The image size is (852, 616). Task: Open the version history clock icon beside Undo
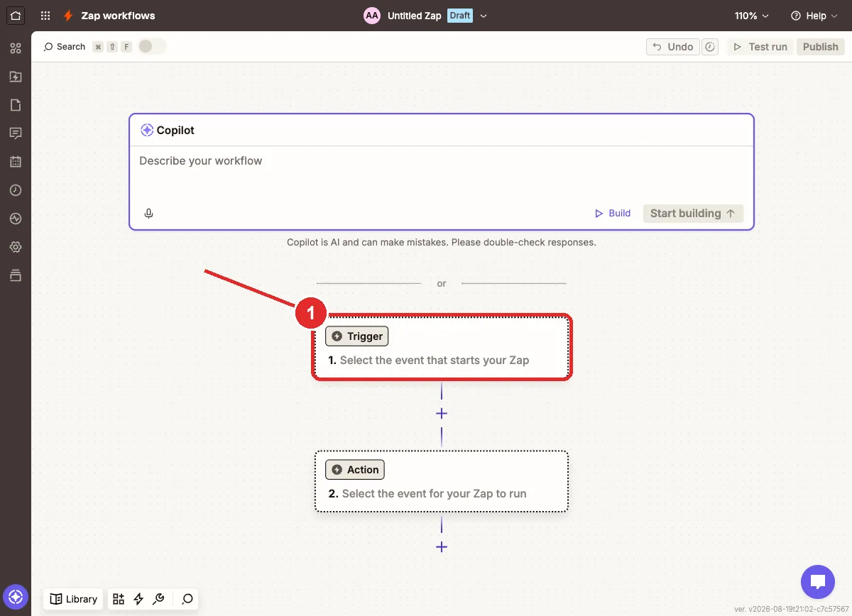(x=710, y=47)
